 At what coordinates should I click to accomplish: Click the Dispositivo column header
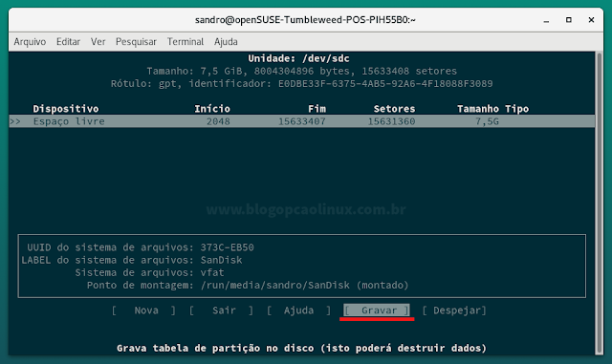tap(66, 109)
